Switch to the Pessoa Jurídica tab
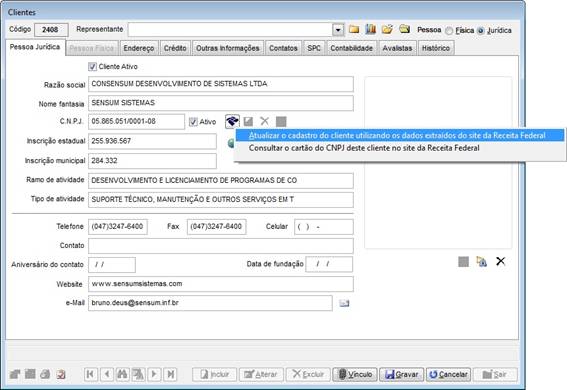 [35, 47]
